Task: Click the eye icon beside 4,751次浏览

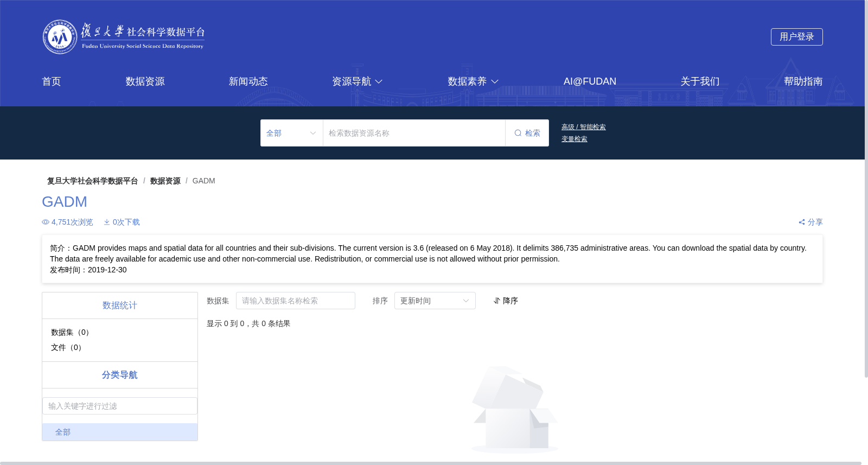Action: pos(46,222)
